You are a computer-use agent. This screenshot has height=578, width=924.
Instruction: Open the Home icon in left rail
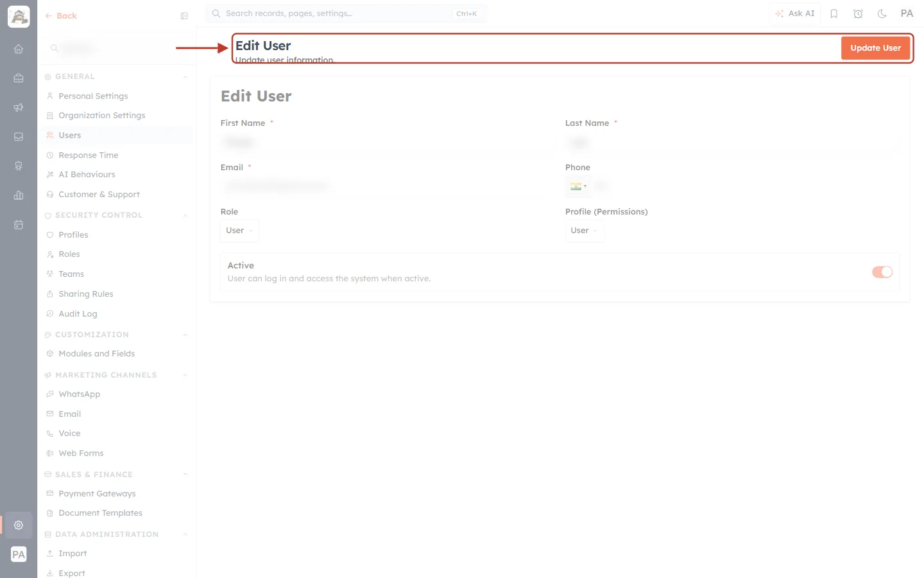coord(19,49)
